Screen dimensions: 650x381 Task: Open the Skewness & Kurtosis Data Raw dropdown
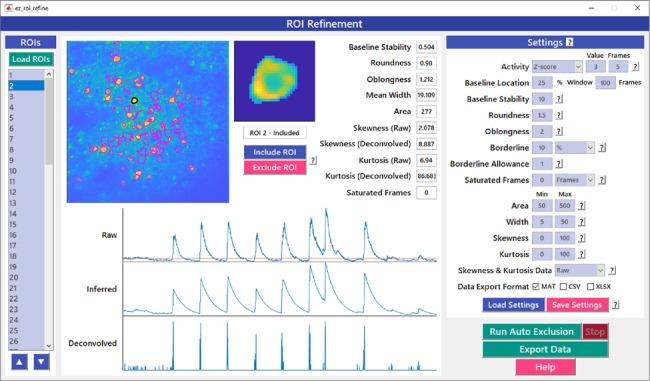point(580,270)
